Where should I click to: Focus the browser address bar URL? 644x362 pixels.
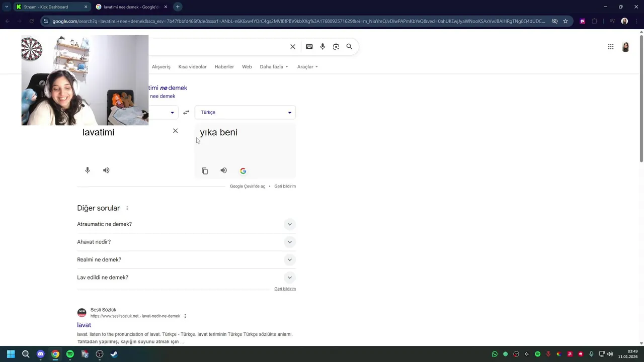pos(299,21)
